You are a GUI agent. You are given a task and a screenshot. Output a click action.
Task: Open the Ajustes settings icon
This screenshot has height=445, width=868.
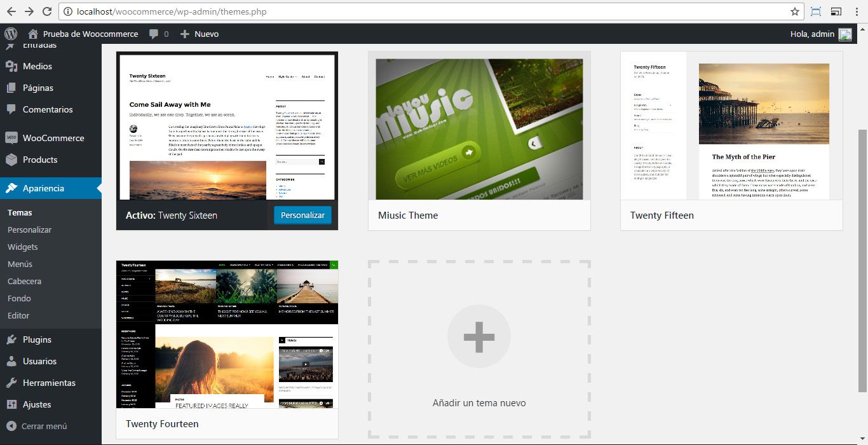[11, 404]
